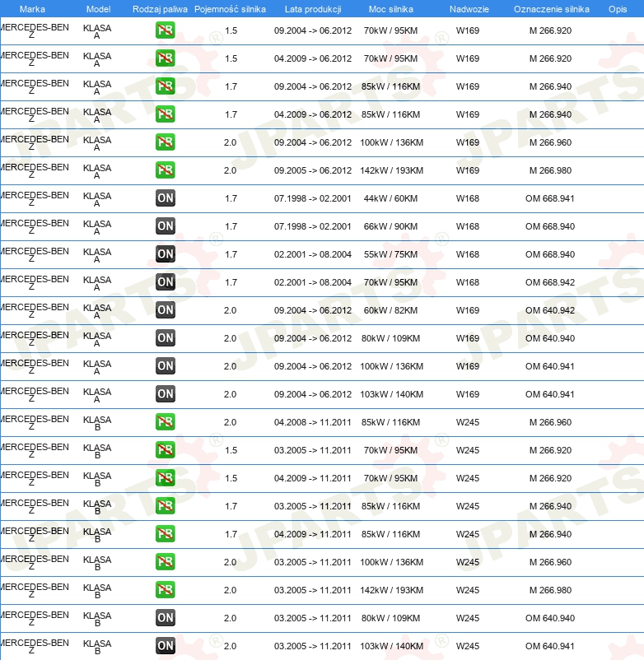
Task: Click petrol icon for Klasa B 1.5 from 04.2009
Action: pos(165,478)
